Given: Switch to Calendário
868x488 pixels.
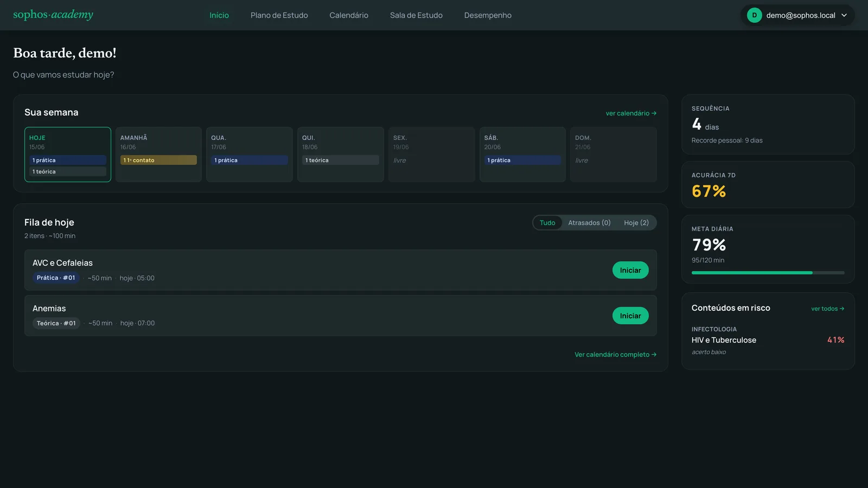Looking at the screenshot, I should coord(349,15).
